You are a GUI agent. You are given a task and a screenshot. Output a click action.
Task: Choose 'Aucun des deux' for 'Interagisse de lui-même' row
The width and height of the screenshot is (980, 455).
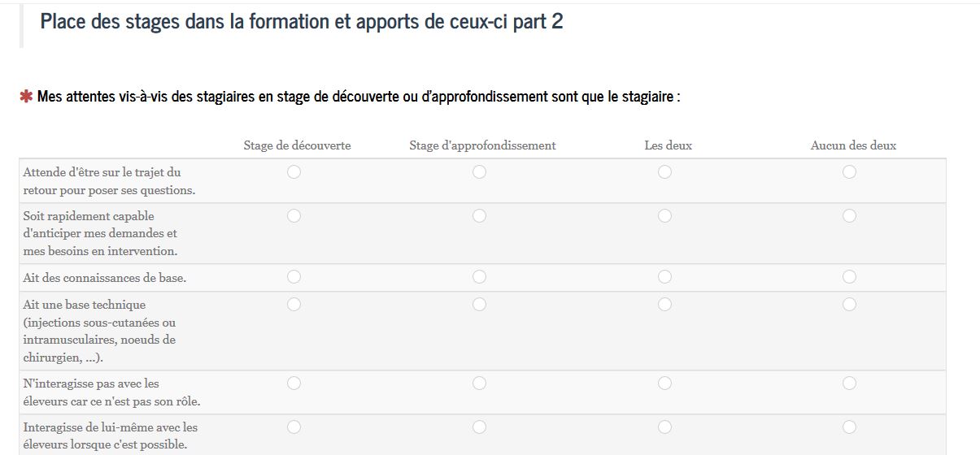pyautogui.click(x=849, y=427)
